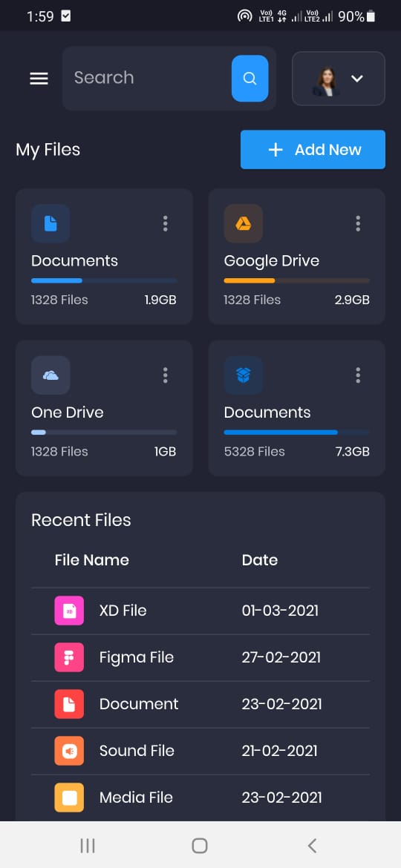Click the Dropbox-style box icon
401x868 pixels.
[243, 375]
